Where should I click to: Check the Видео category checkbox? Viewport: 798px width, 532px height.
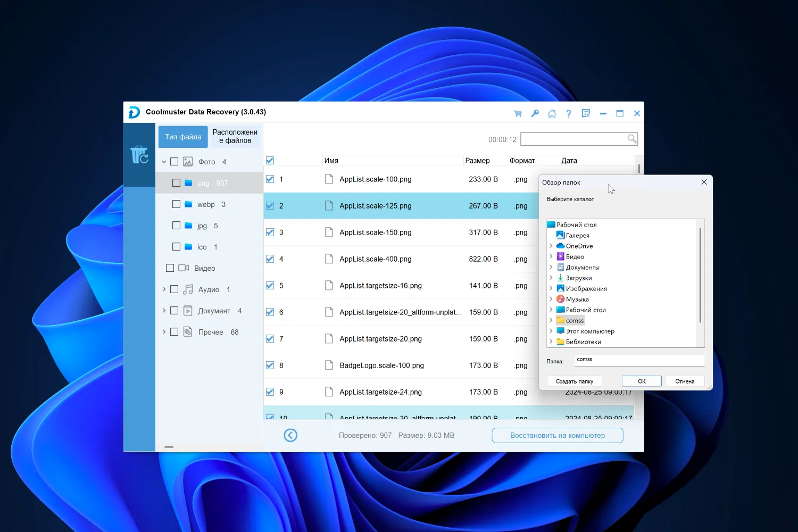[x=170, y=268]
